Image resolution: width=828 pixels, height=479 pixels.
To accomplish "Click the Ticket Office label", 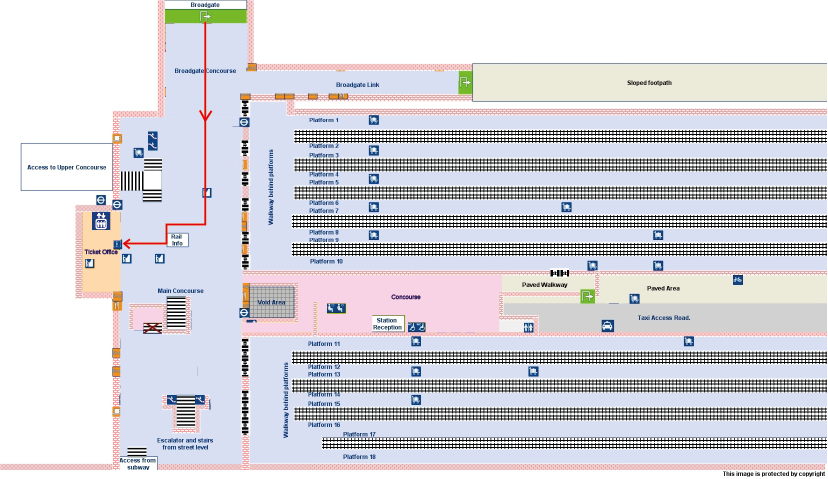I will point(100,251).
